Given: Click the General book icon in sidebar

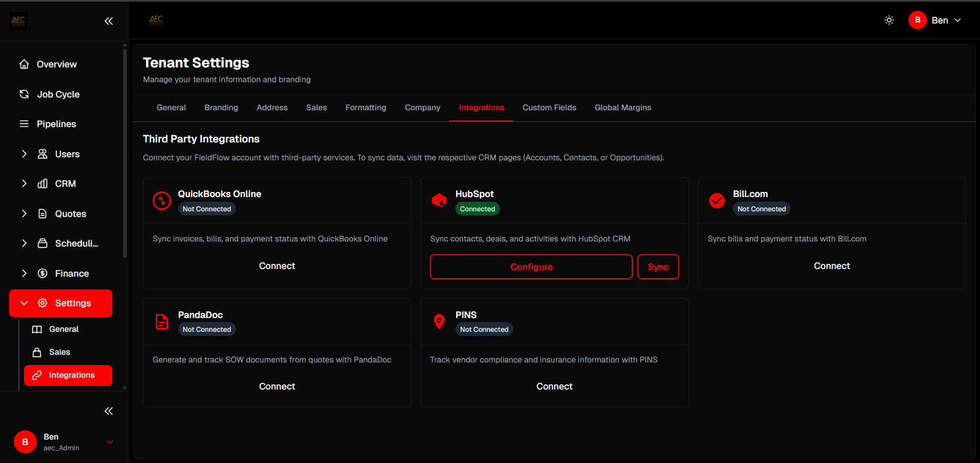Looking at the screenshot, I should point(37,329).
